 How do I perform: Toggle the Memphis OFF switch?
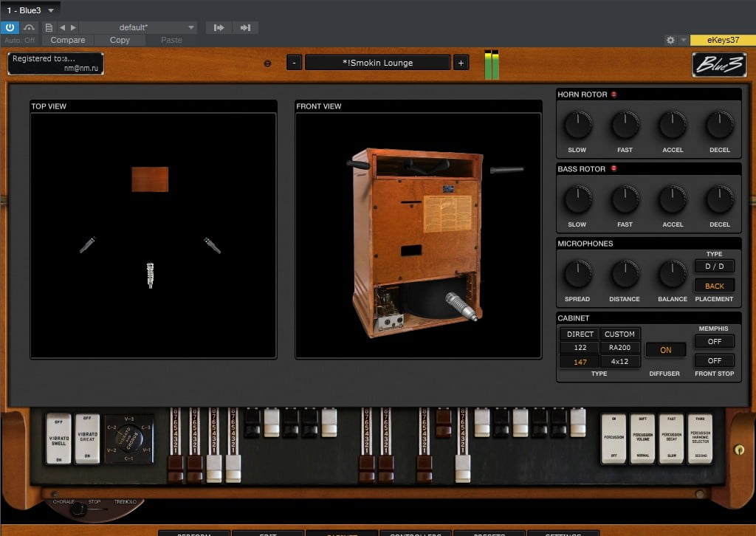[715, 341]
